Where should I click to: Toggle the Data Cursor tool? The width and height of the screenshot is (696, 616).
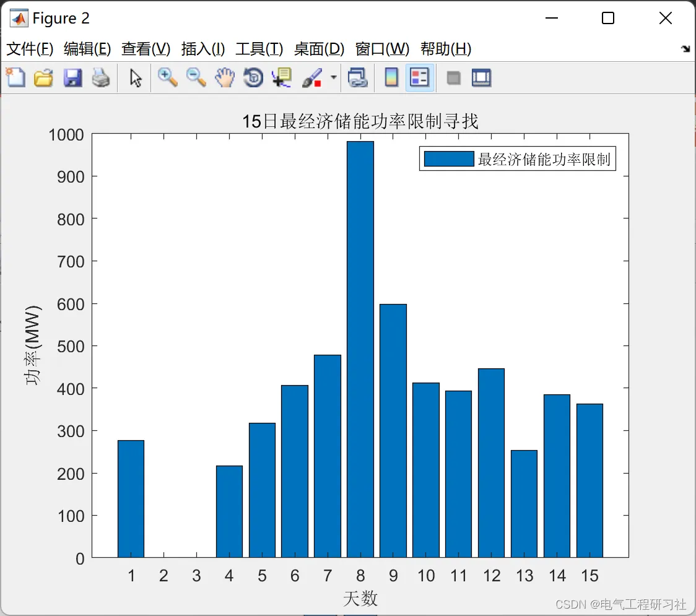[282, 77]
